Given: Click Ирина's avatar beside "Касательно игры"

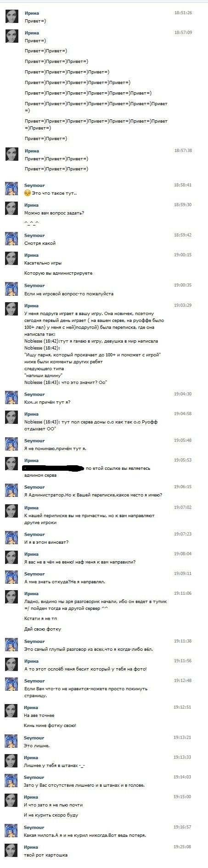Looking at the screenshot, I should point(11,259).
